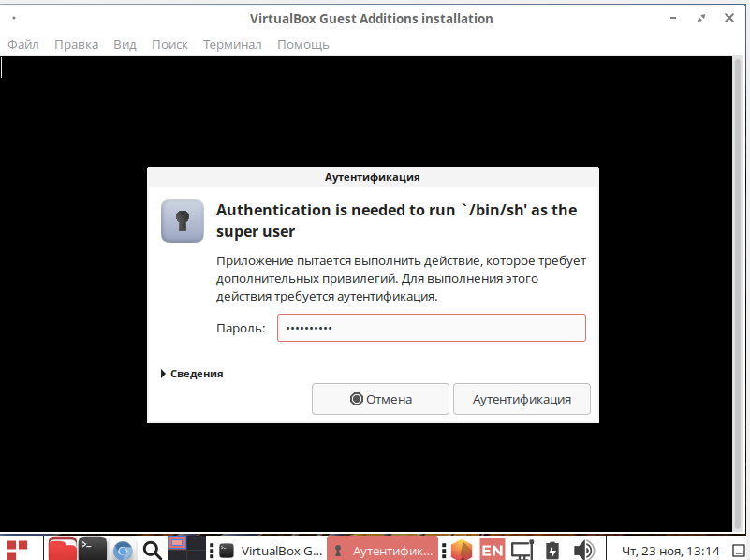Open the terminal launcher in taskbar
750x560 pixels.
(x=92, y=550)
